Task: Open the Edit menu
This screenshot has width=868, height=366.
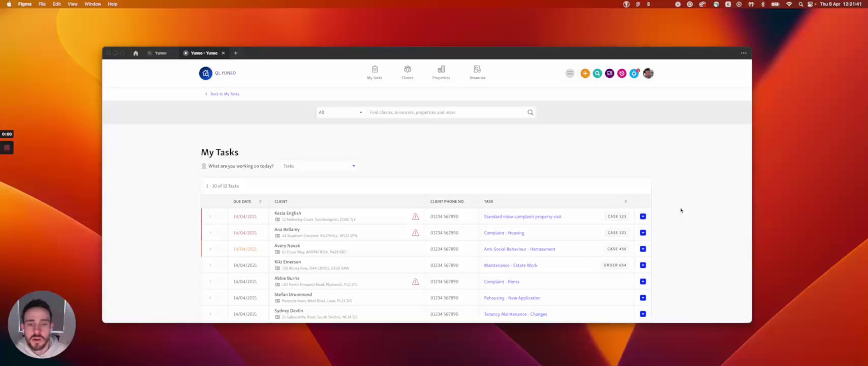Action: [56, 4]
